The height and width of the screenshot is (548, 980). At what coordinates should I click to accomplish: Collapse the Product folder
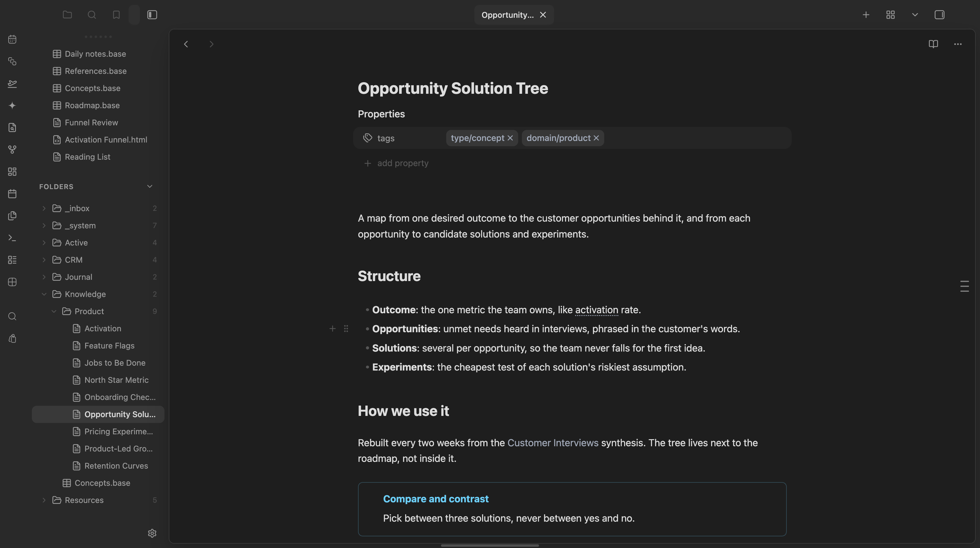54,311
